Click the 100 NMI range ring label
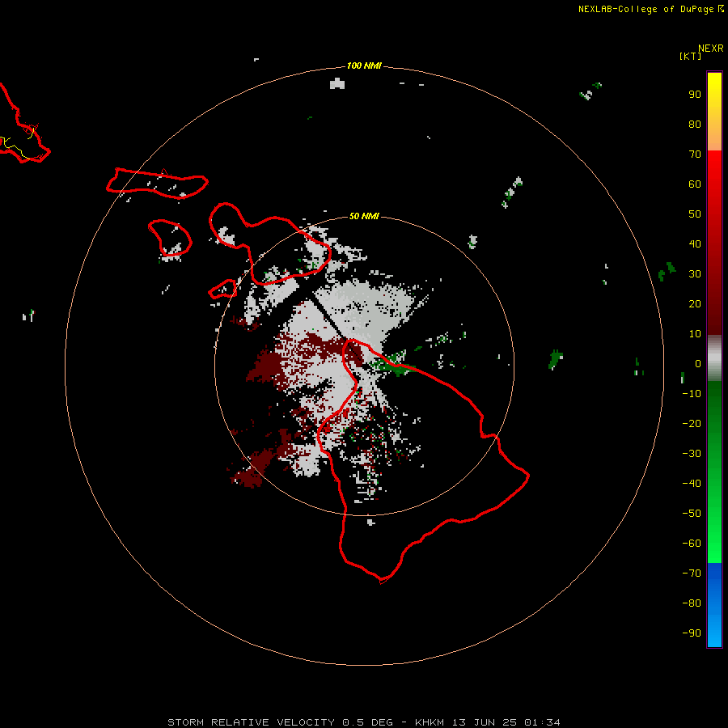Screen dimensions: 728x728 pyautogui.click(x=364, y=66)
